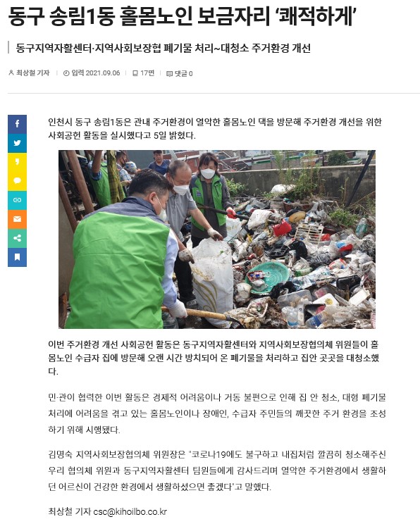
Task: Click the 17면 page indicator
Action: click(147, 73)
